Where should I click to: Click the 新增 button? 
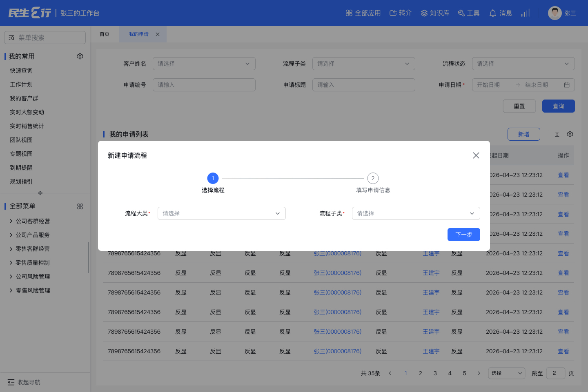click(x=524, y=134)
